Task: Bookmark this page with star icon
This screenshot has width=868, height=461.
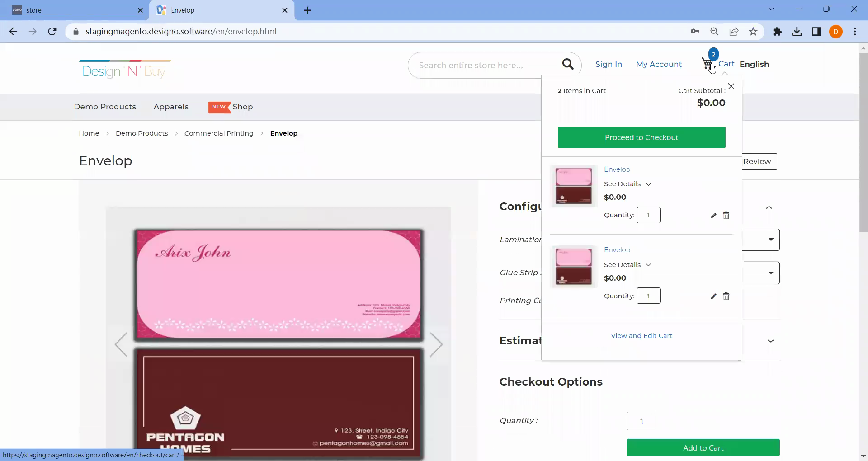Action: (x=753, y=32)
